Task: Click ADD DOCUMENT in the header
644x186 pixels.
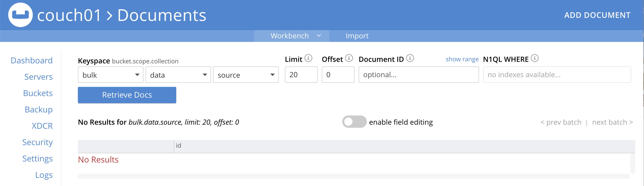Action: (597, 15)
